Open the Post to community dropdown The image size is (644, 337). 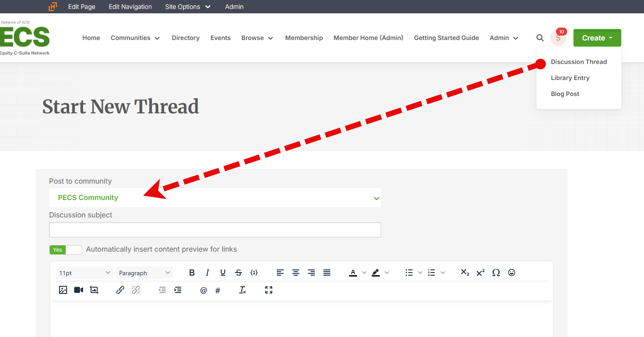[x=215, y=197]
